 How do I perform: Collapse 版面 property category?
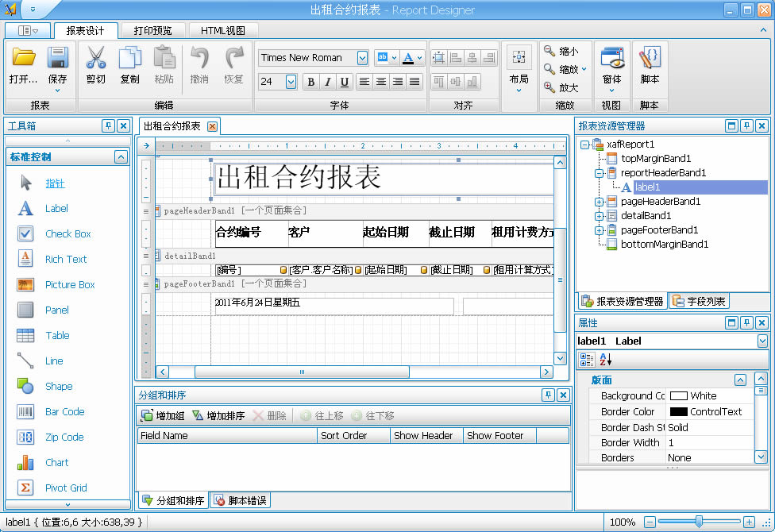click(740, 380)
